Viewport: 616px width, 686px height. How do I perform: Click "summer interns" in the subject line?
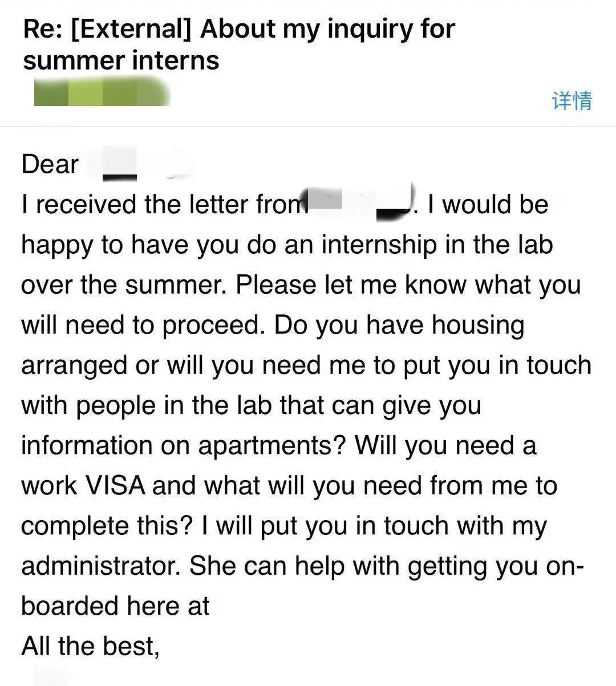pos(121,60)
